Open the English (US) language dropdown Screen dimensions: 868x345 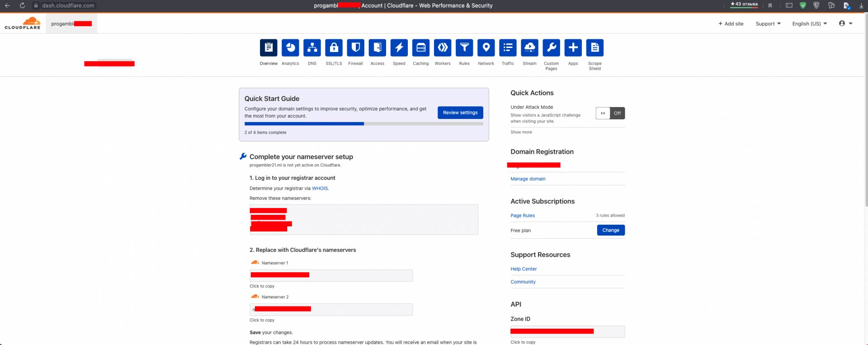(x=809, y=24)
